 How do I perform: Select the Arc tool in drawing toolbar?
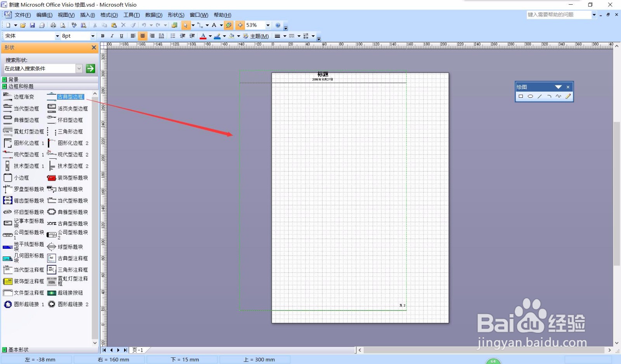[x=549, y=96]
